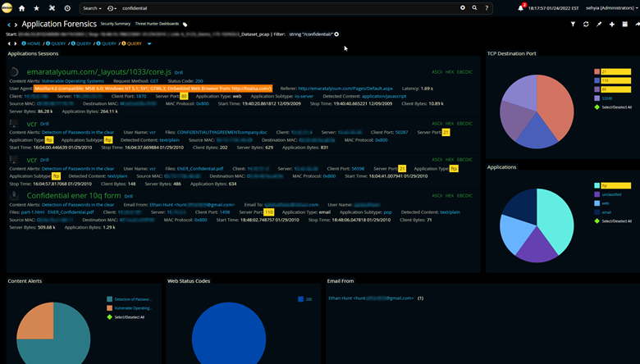Open notifications bell with 2 alerts
The width and height of the screenshot is (640, 364).
point(521,7)
